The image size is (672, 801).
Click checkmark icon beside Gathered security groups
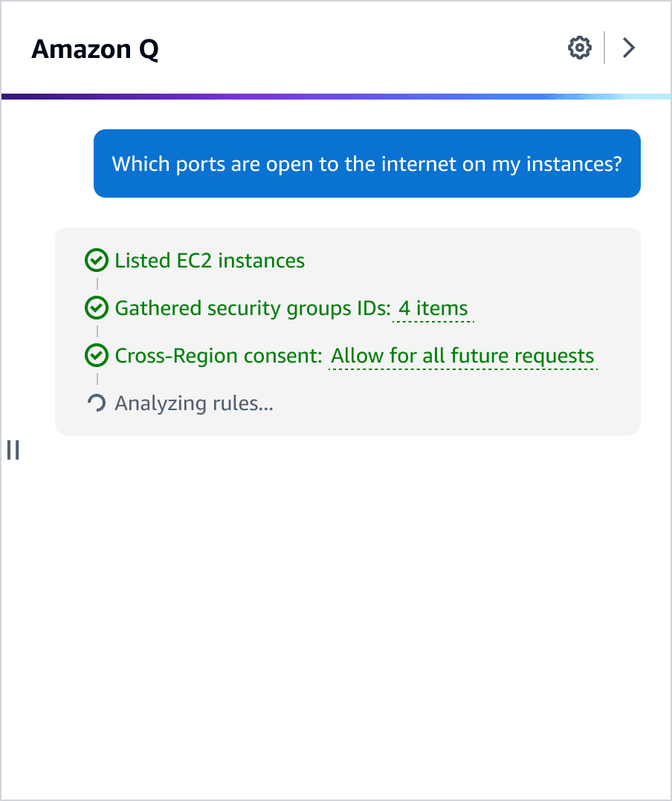tap(96, 308)
